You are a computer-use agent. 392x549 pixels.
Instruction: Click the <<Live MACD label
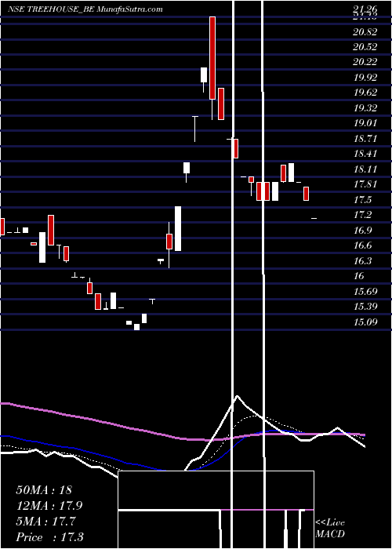tap(330, 529)
